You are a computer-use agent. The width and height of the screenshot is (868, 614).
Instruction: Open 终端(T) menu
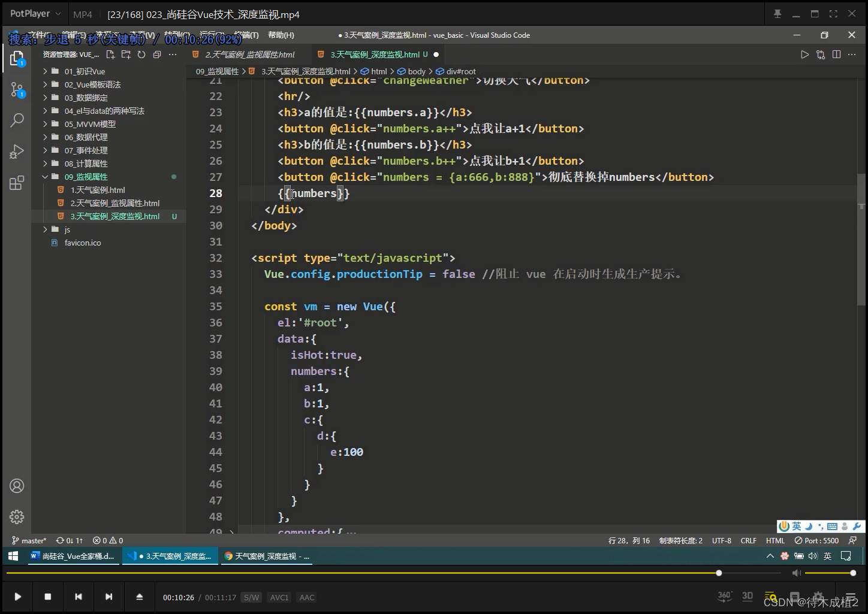pyautogui.click(x=246, y=35)
